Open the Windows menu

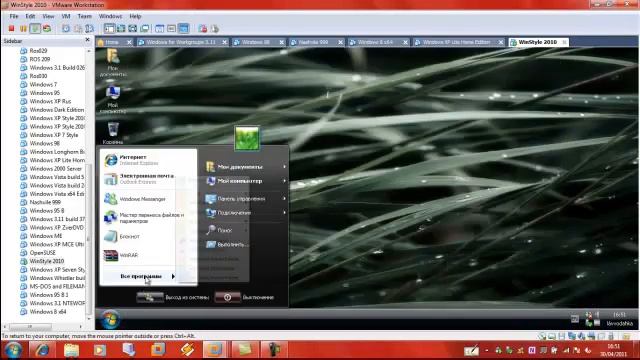[x=110, y=16]
